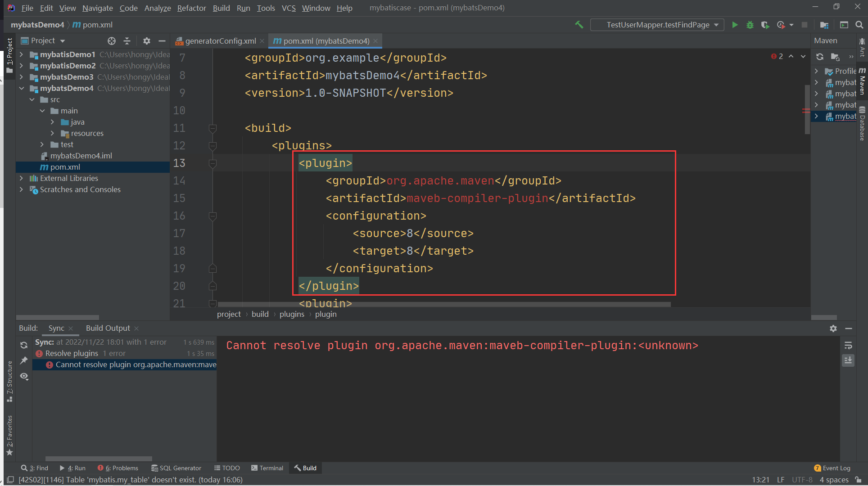
Task: Toggle tool window bars in status corner
Action: [x=10, y=480]
